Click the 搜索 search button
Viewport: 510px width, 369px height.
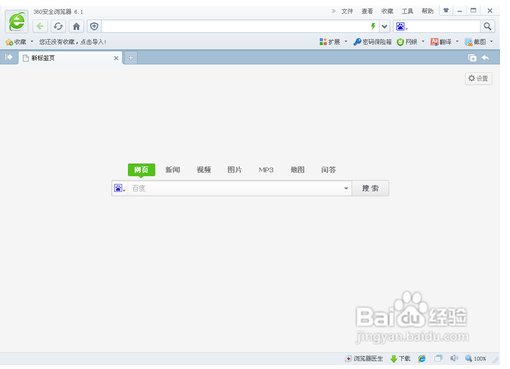370,188
